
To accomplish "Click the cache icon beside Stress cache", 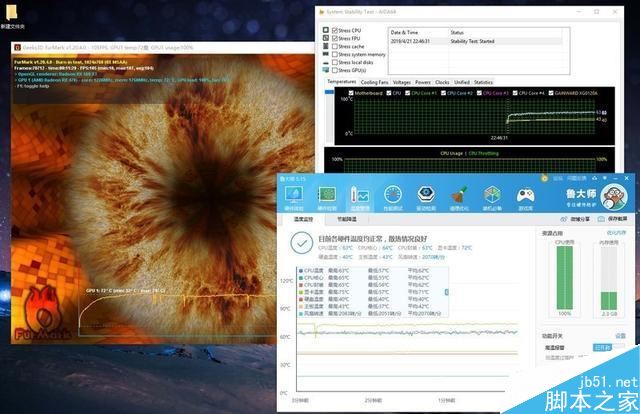I will (326, 46).
